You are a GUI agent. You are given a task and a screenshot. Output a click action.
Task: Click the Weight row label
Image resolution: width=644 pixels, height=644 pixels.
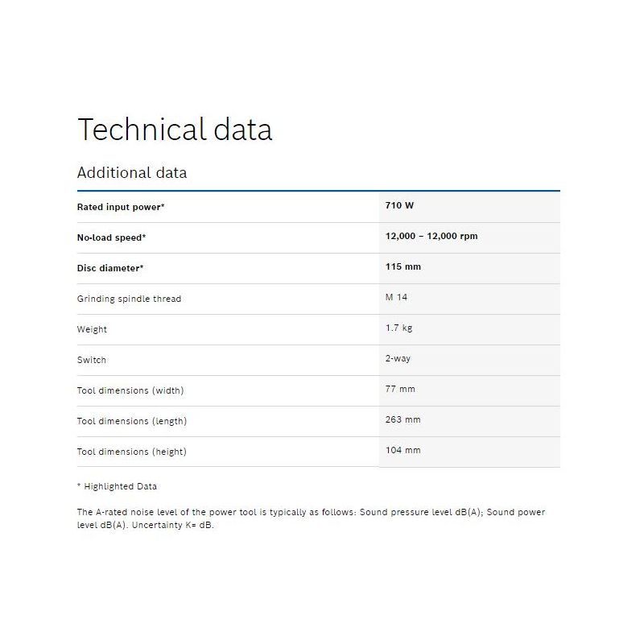(92, 329)
